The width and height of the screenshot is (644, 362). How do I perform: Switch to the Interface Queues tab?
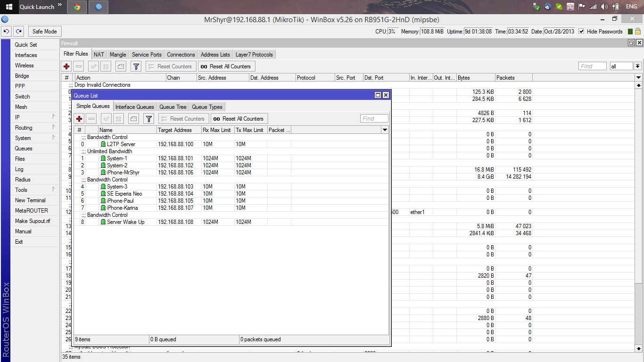135,107
